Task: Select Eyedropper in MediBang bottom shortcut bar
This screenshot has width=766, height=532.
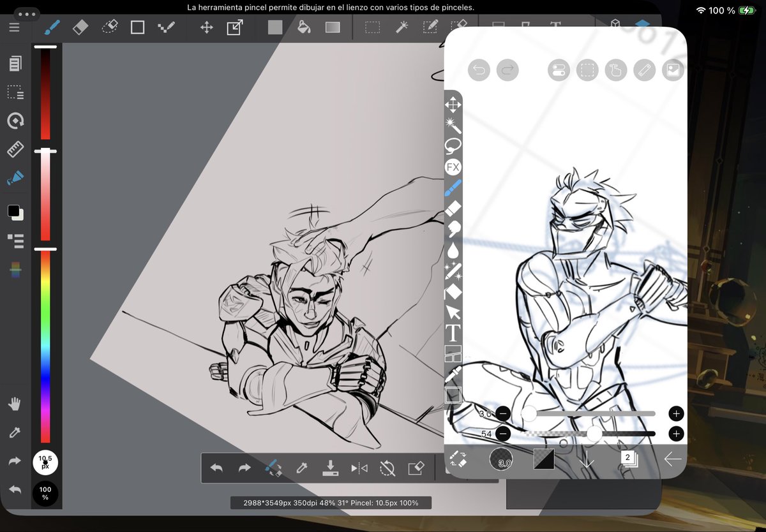Action: (x=302, y=469)
